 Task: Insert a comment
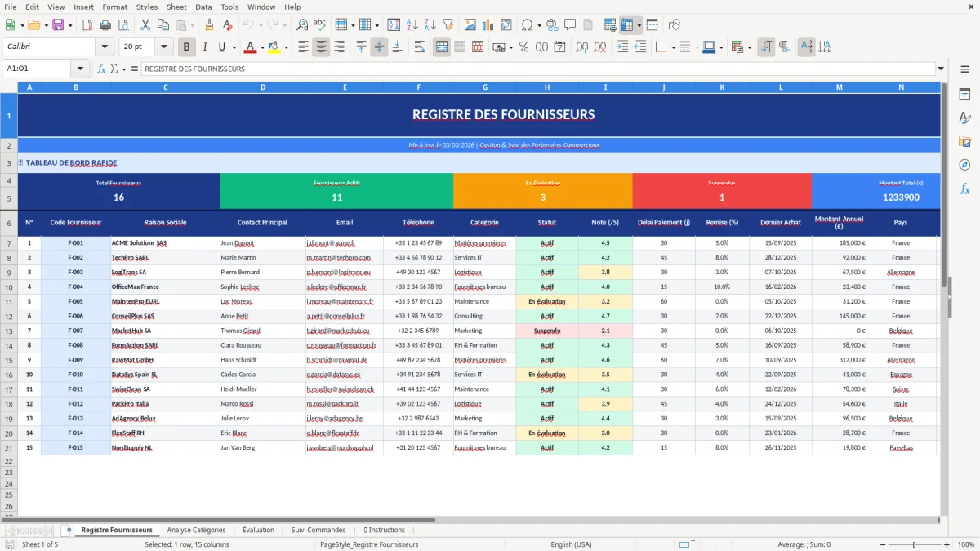570,25
